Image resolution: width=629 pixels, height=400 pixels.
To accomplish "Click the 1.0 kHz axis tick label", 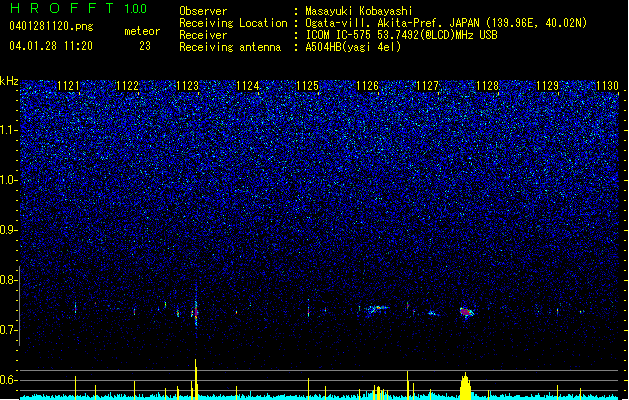I will [x=7, y=181].
